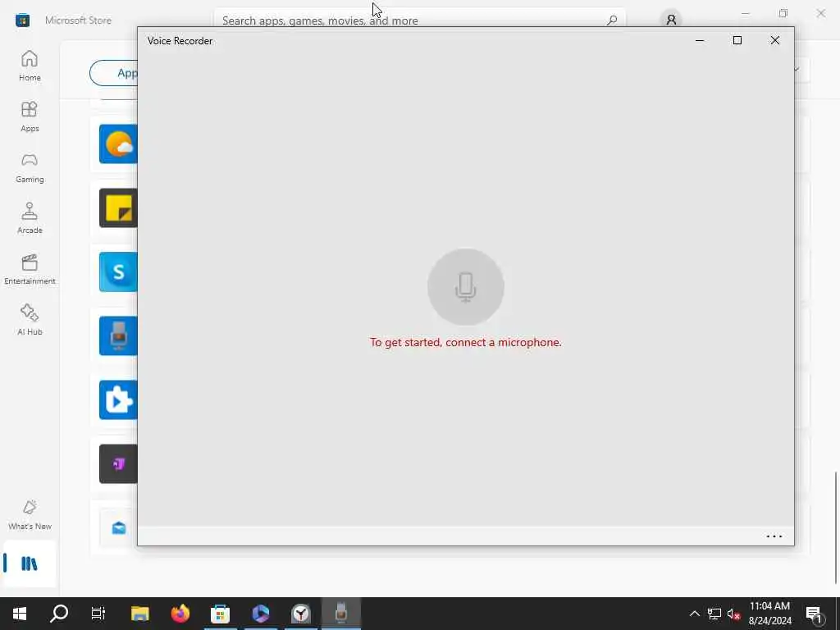
Task: Open the Clock app on the taskbar
Action: [x=301, y=614]
